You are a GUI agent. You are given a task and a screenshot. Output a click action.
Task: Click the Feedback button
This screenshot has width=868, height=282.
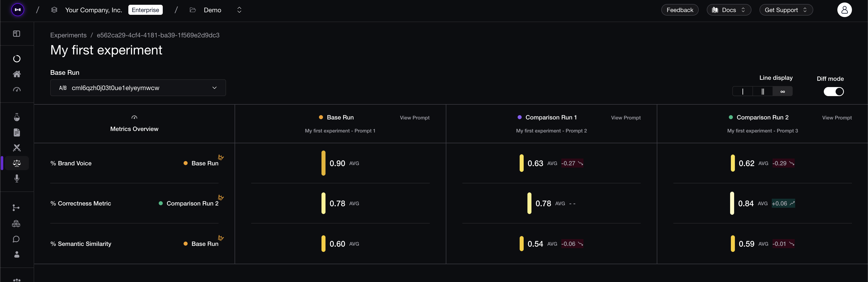tap(680, 10)
